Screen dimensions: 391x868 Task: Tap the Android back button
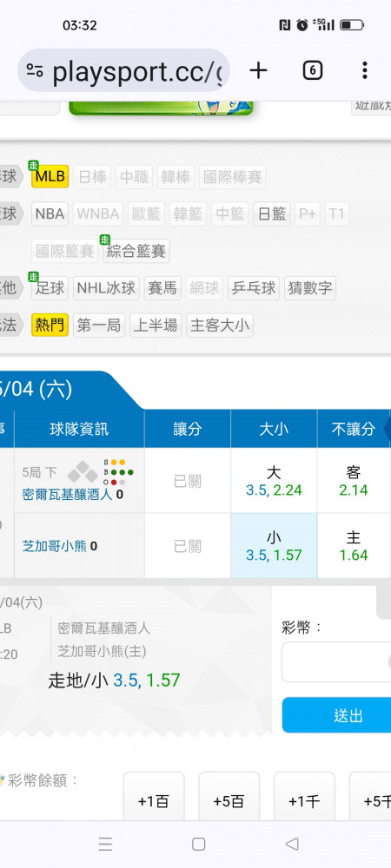[x=292, y=844]
